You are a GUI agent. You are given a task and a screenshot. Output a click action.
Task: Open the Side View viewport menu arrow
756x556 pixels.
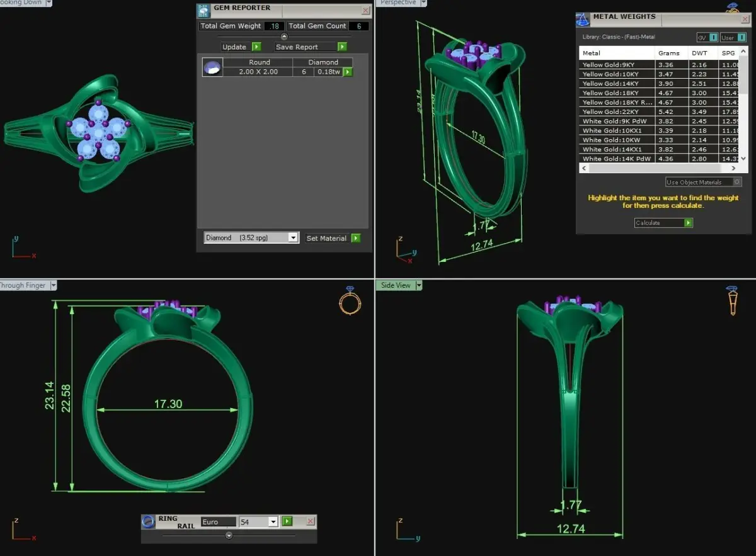click(x=418, y=285)
